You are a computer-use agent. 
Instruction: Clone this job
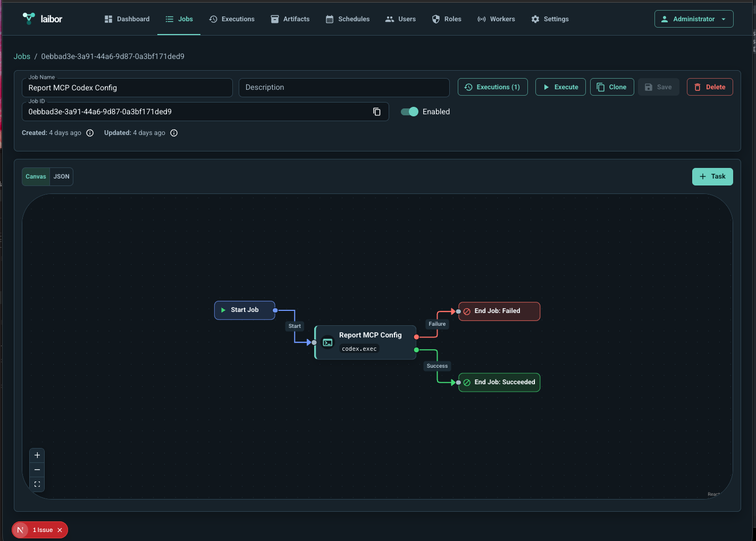(612, 87)
